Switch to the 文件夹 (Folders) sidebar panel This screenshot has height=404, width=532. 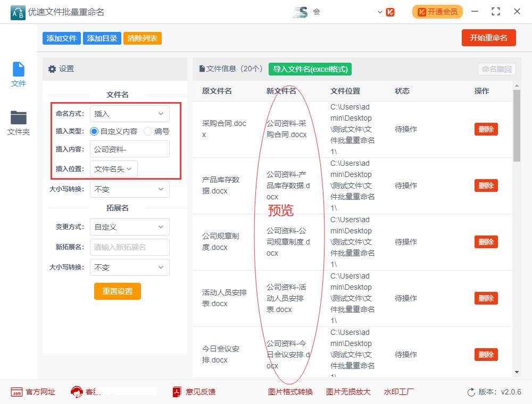18,121
